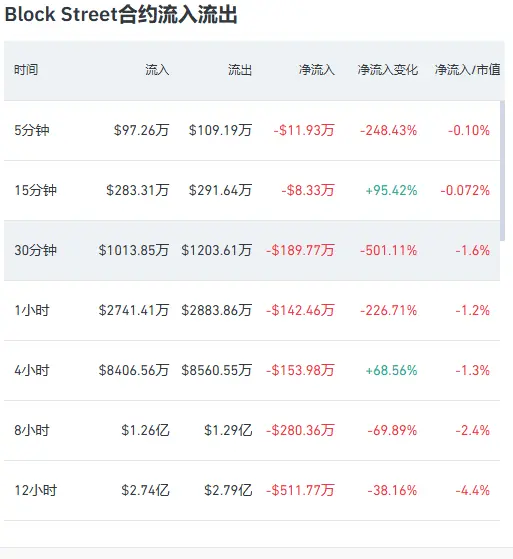Select the 5分钟 row label
Image resolution: width=513 pixels, height=559 pixels.
click(32, 130)
